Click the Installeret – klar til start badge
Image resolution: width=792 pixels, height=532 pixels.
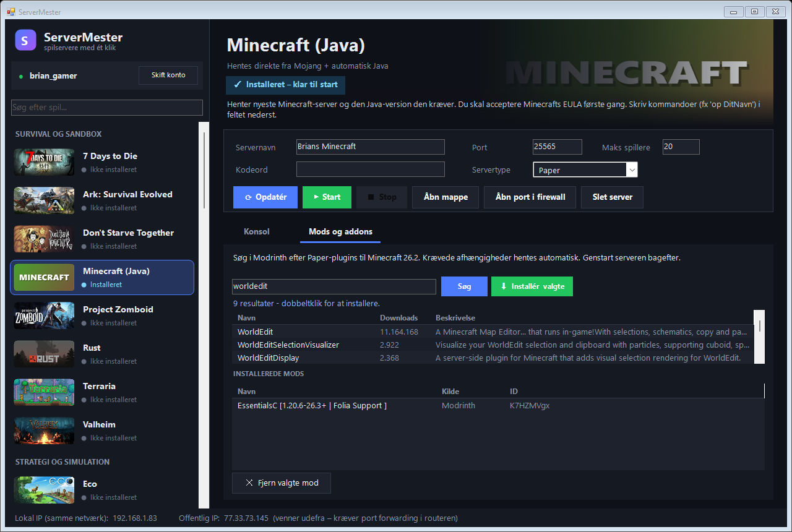coord(286,85)
